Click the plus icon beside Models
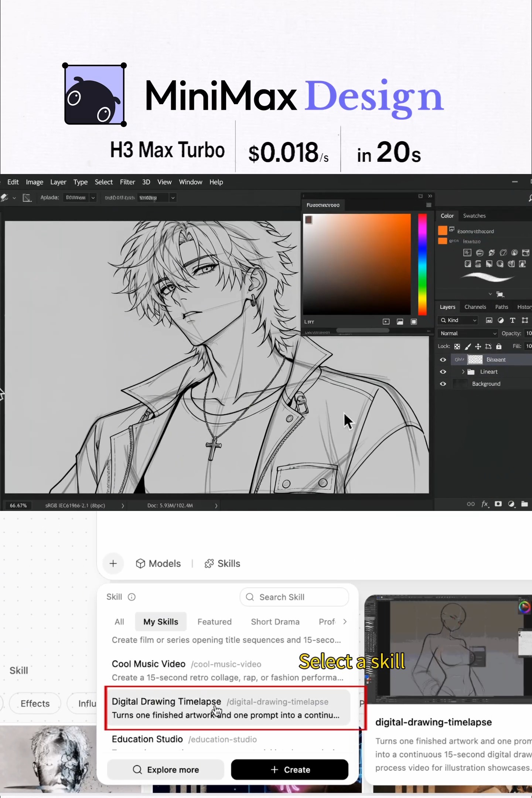Image resolution: width=532 pixels, height=798 pixels. [113, 563]
